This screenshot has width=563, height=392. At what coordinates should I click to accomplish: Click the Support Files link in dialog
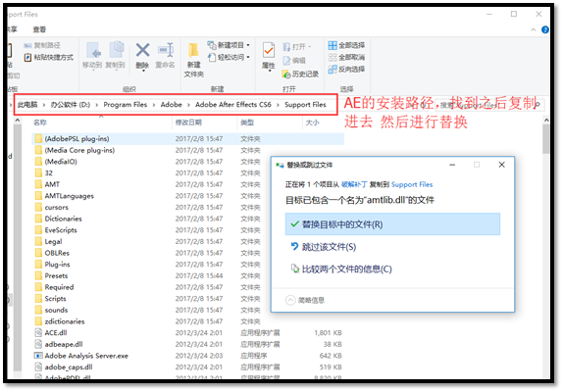(412, 184)
